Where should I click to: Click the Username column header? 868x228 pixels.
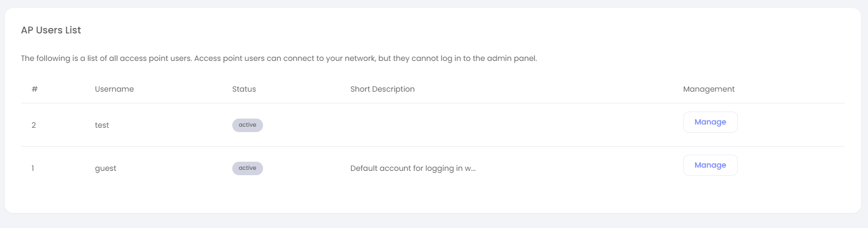[114, 89]
